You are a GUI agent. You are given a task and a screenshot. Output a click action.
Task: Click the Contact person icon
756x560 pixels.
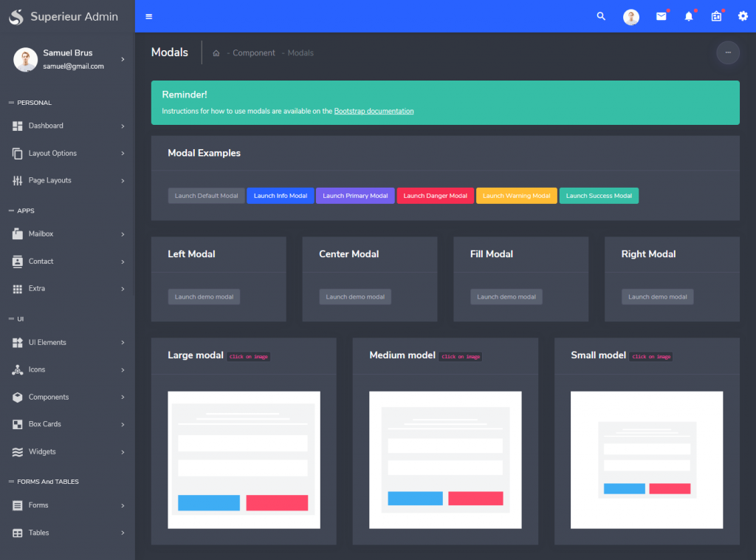[18, 262]
